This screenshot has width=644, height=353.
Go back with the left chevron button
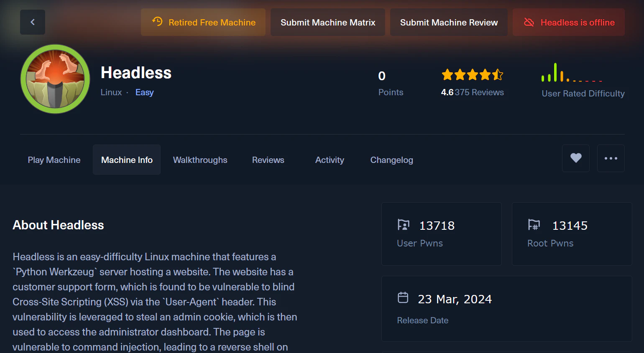pyautogui.click(x=33, y=22)
